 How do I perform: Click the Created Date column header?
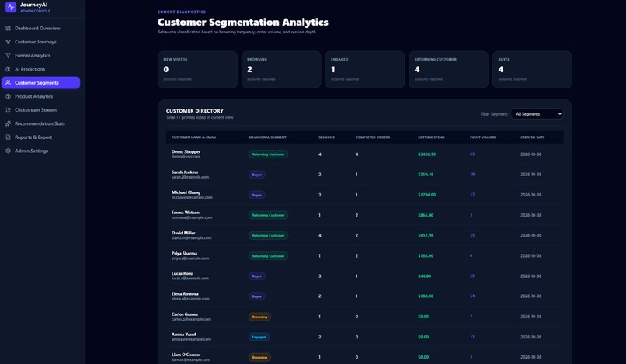pos(533,137)
